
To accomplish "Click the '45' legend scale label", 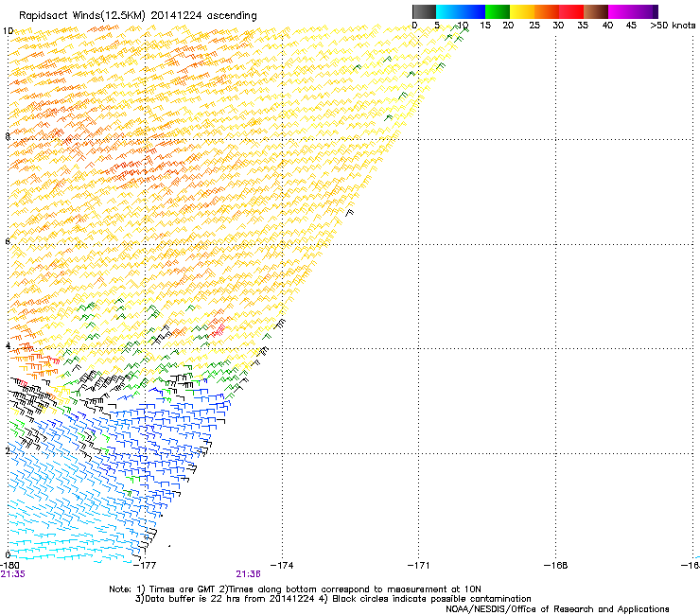I will pos(631,26).
